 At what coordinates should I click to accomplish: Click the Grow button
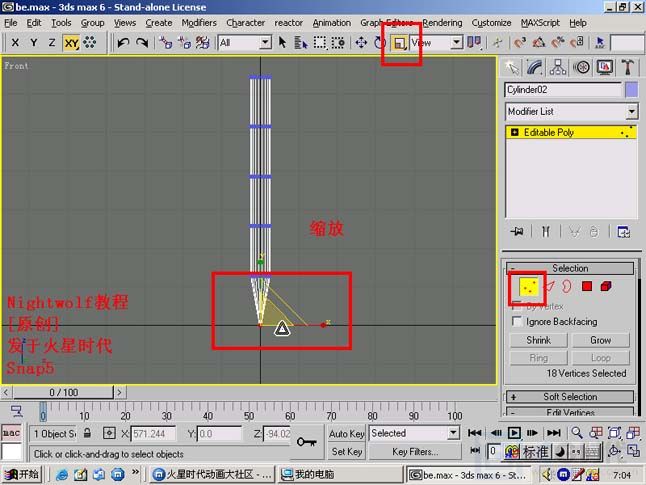click(601, 340)
